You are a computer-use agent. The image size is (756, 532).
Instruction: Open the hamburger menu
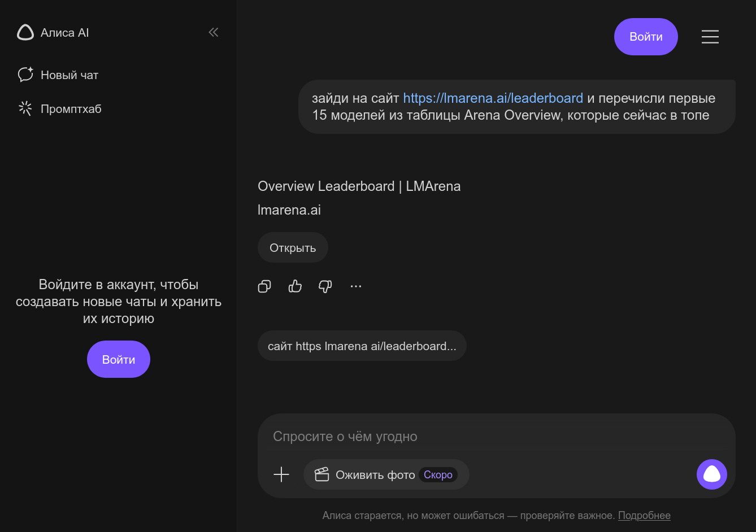(710, 37)
